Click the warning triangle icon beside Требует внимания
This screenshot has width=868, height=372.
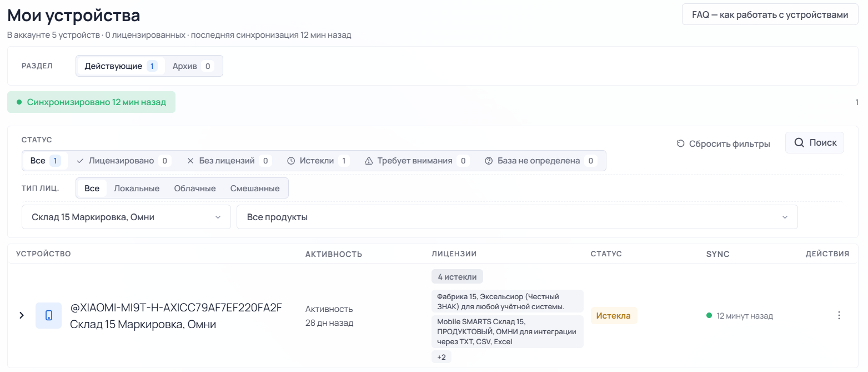369,161
